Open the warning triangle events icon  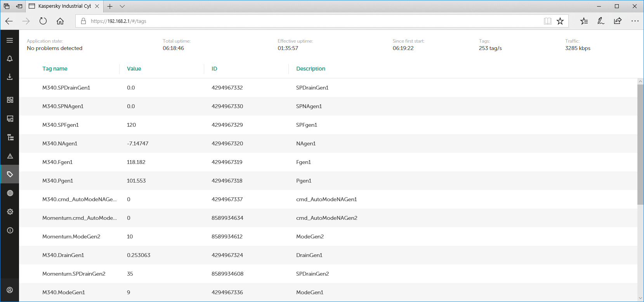click(x=10, y=156)
